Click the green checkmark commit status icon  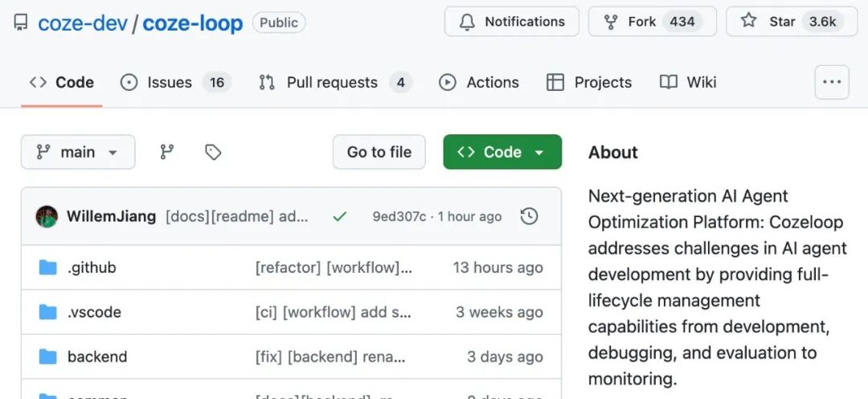(x=339, y=216)
